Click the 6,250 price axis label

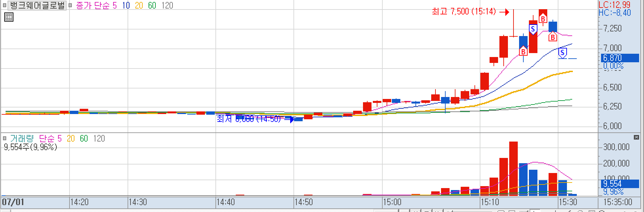613,106
